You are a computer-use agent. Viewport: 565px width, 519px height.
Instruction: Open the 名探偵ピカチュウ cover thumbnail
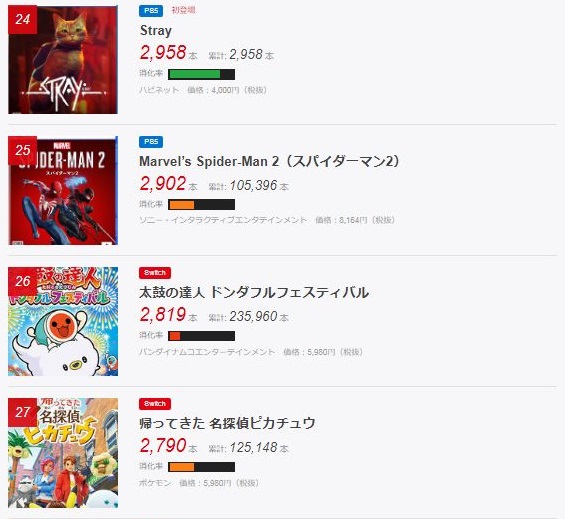click(x=63, y=453)
